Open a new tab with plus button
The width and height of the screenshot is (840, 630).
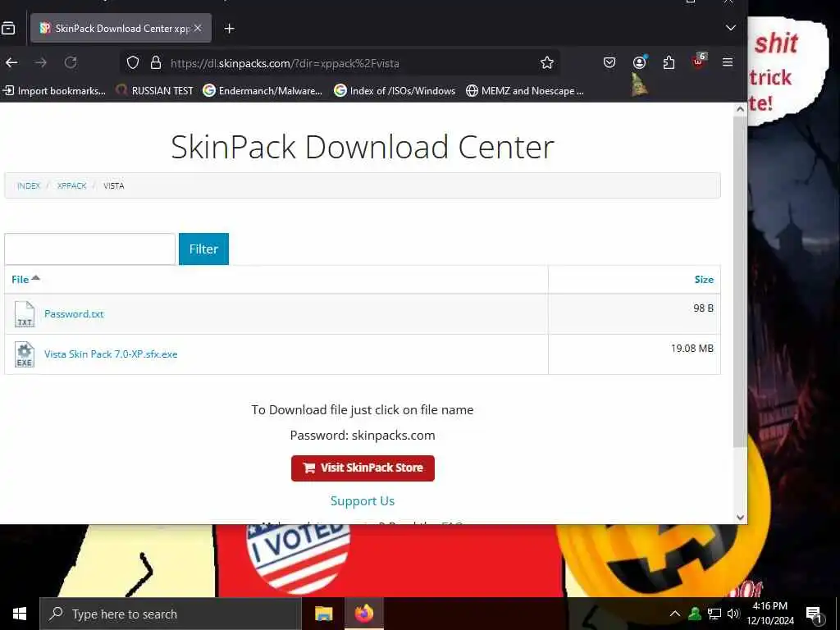click(230, 29)
